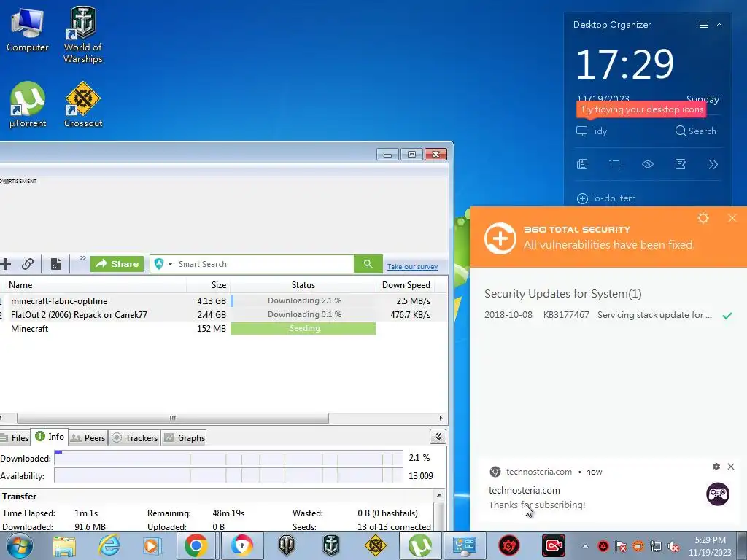Image resolution: width=747 pixels, height=560 pixels.
Task: Switch to the Graphs tab
Action: pos(185,438)
